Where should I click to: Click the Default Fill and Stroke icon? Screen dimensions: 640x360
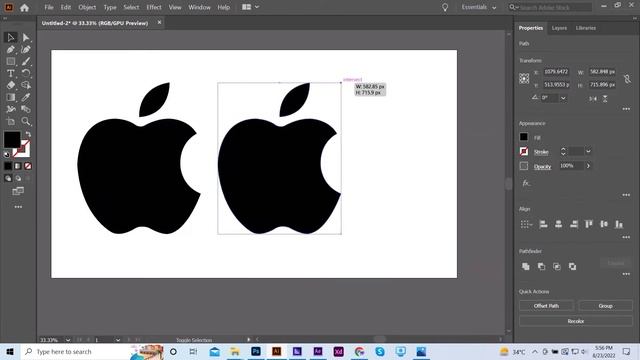click(7, 154)
